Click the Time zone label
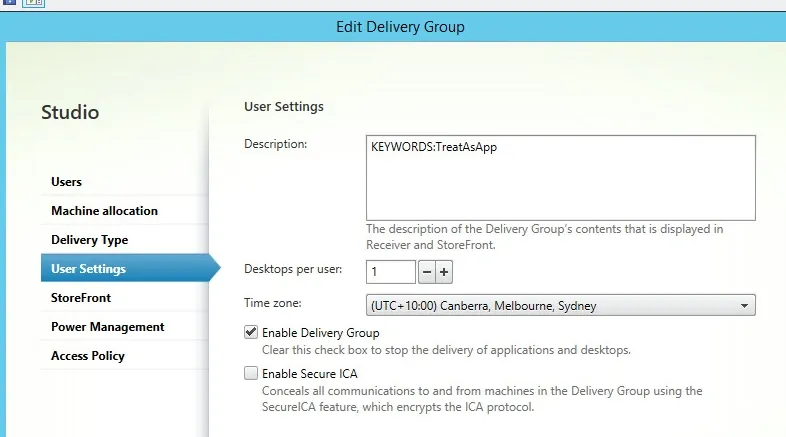Image resolution: width=786 pixels, height=437 pixels. coord(272,303)
